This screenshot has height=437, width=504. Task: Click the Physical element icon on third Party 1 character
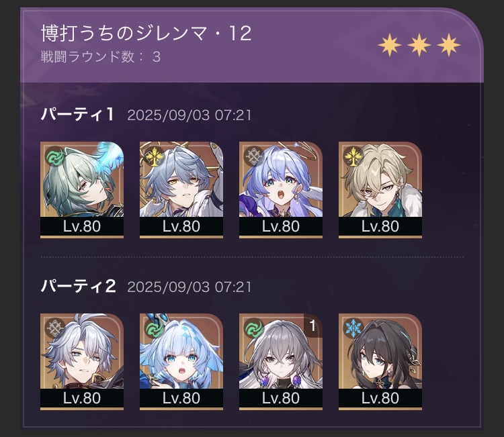(253, 156)
